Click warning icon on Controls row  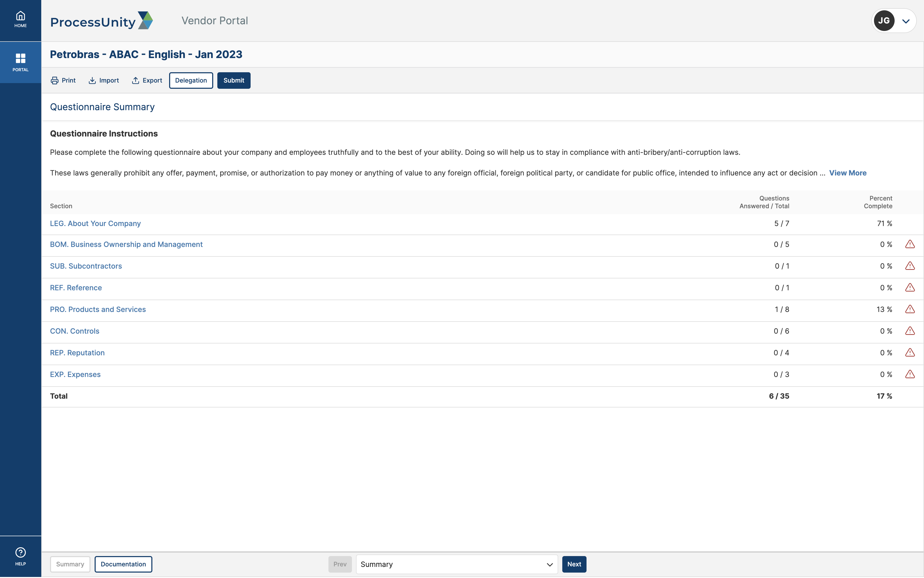(910, 331)
